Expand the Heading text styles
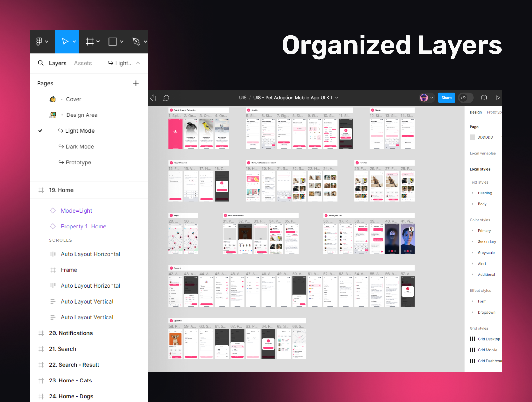The image size is (532, 402). (x=473, y=193)
